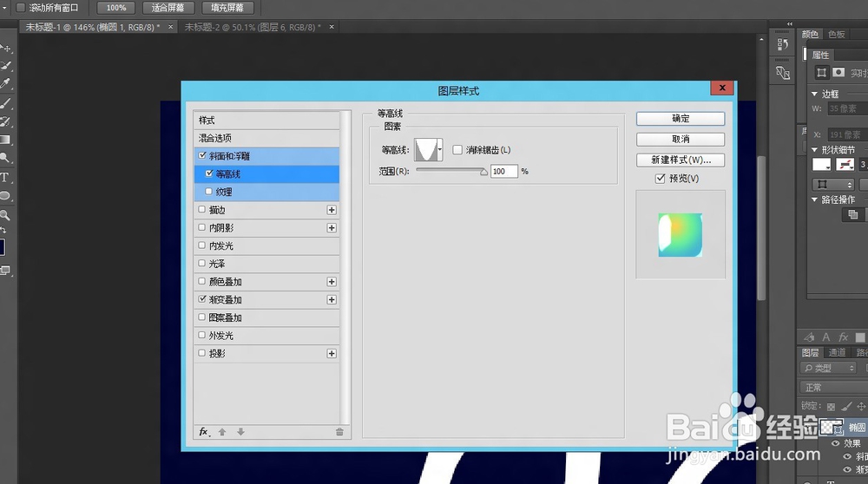Viewport: 868px width, 484px height.
Task: Click the character A icon above Layers panel
Action: point(826,337)
